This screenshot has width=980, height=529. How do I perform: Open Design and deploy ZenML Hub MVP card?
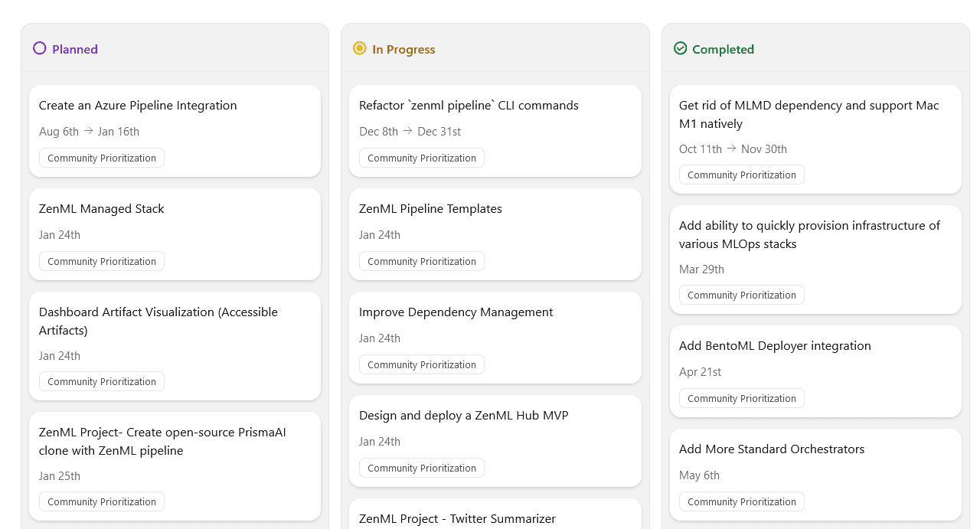(x=463, y=416)
